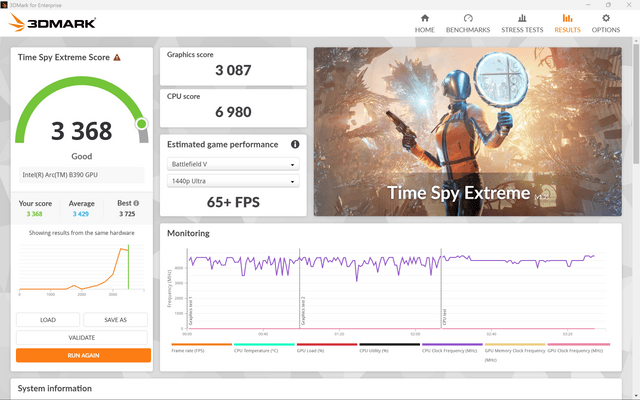Click the info icon next to Best
640x400 pixels.
pyautogui.click(x=136, y=203)
